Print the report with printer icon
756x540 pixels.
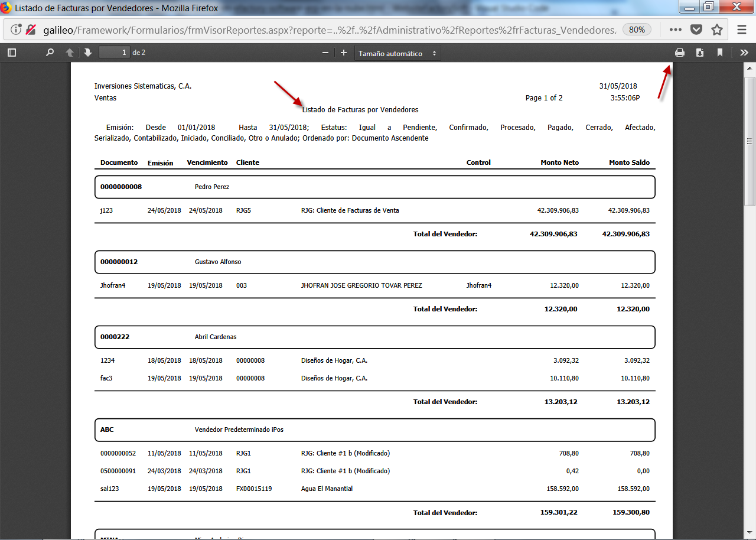(x=680, y=53)
